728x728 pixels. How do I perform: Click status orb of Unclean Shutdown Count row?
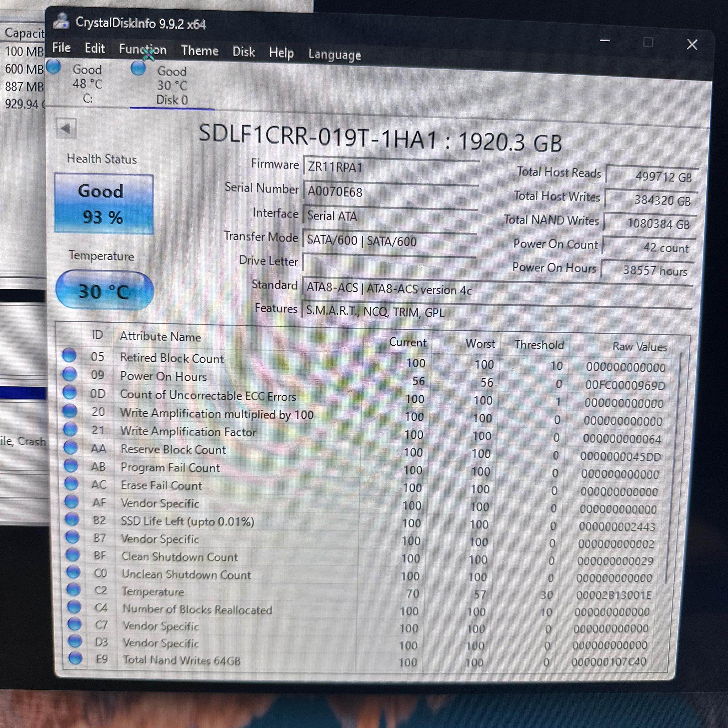point(73,572)
